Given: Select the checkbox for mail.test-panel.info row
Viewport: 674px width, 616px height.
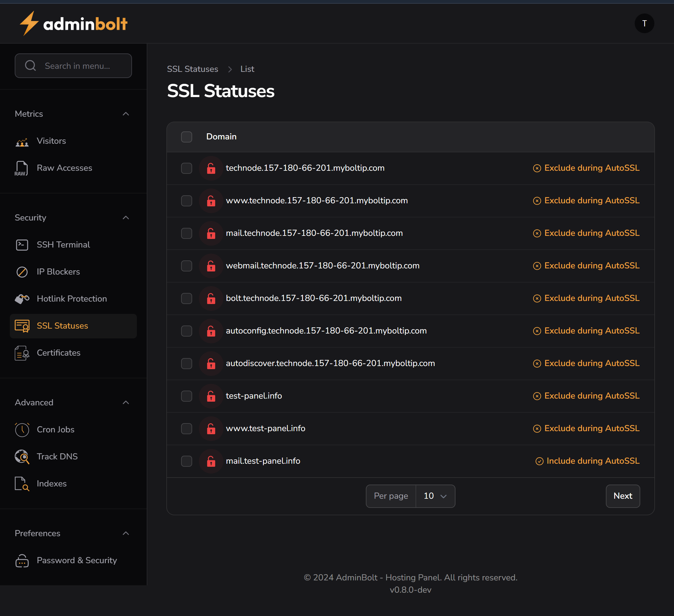Looking at the screenshot, I should click(x=186, y=461).
